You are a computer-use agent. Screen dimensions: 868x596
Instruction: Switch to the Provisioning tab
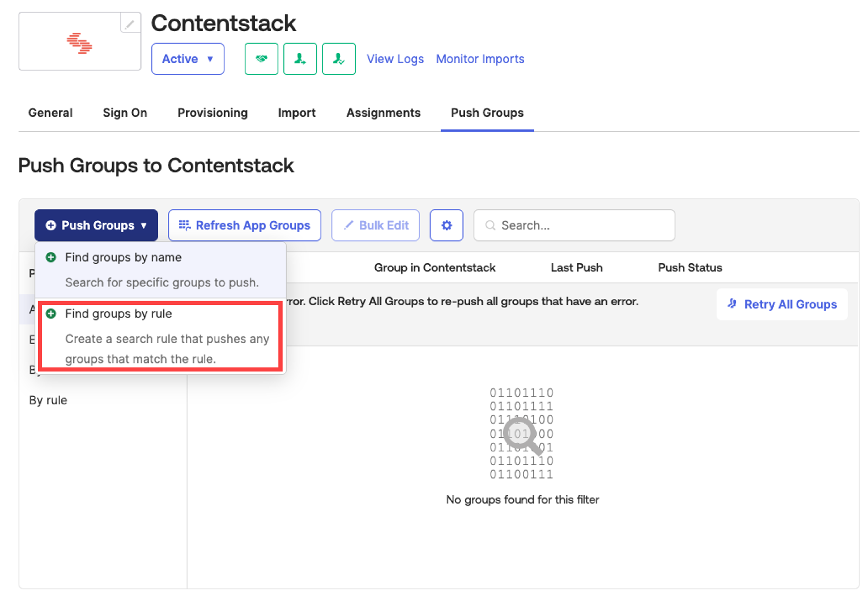pos(213,113)
